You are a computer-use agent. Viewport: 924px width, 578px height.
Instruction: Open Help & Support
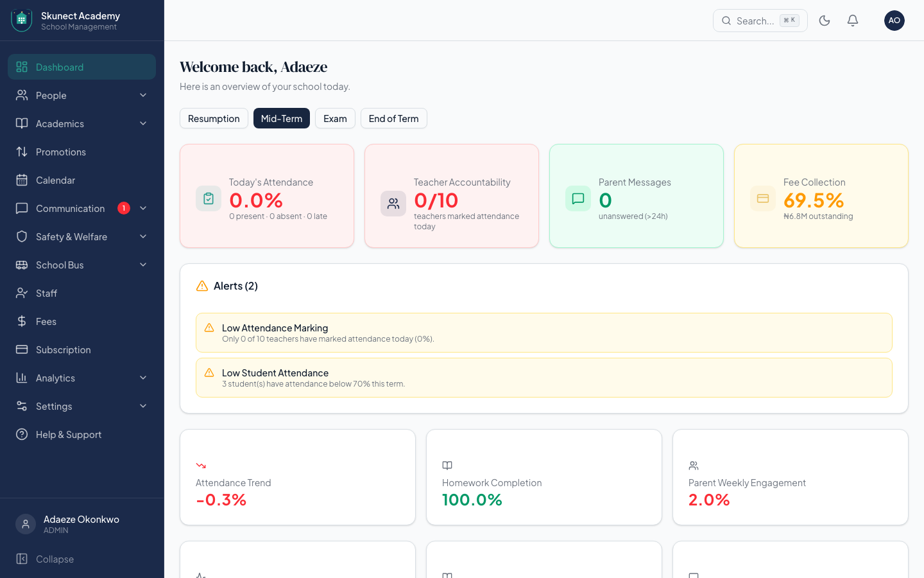[x=81, y=434]
